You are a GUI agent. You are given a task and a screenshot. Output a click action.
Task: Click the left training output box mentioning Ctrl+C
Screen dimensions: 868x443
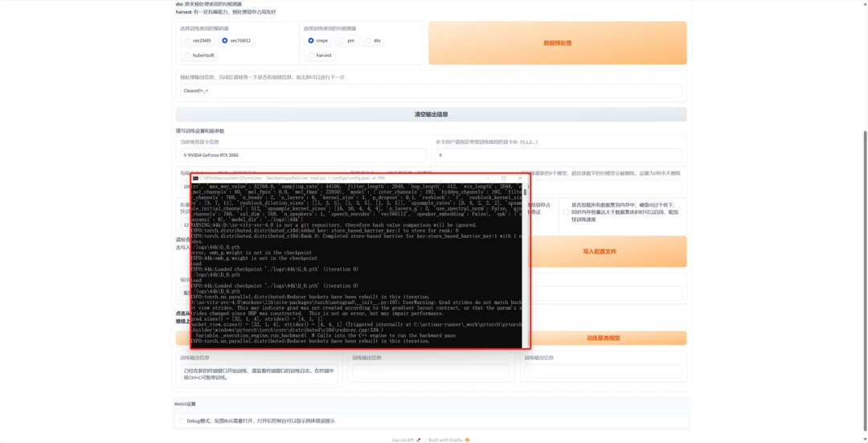tap(259, 375)
